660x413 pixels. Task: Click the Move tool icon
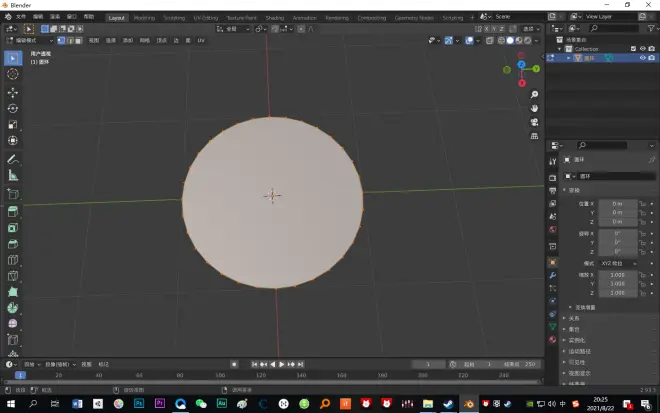13,91
